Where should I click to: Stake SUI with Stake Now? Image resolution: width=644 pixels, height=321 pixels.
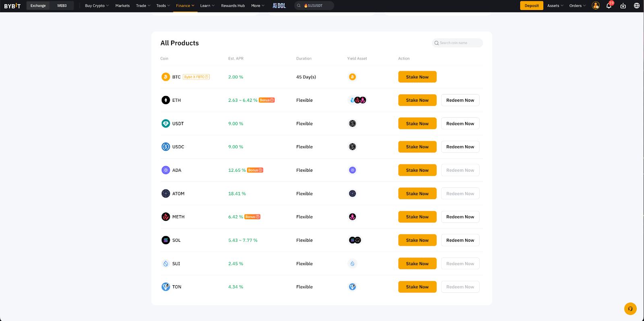(417, 263)
